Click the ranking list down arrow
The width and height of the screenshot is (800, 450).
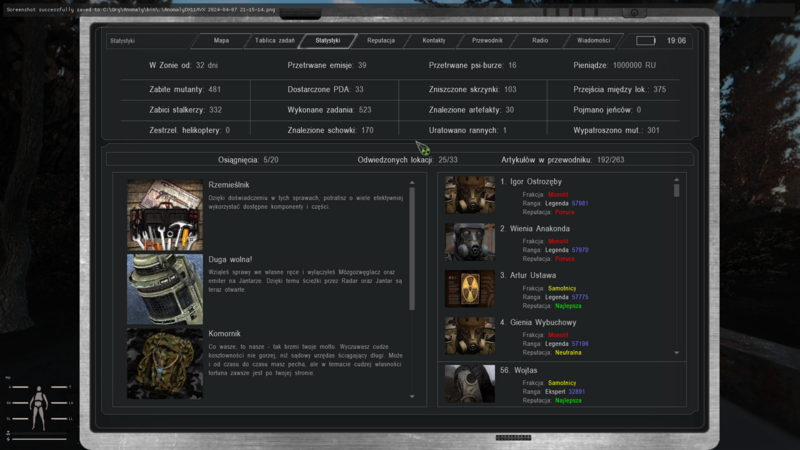pyautogui.click(x=677, y=353)
